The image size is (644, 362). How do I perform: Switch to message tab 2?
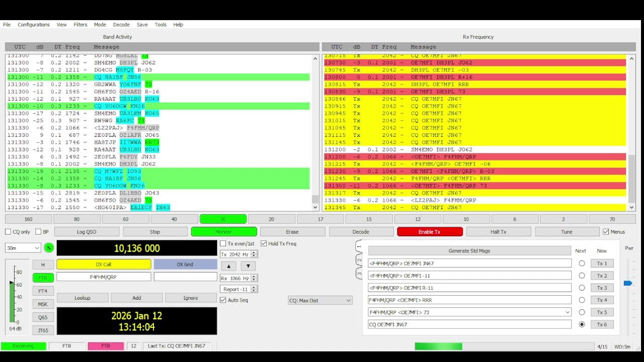[359, 260]
